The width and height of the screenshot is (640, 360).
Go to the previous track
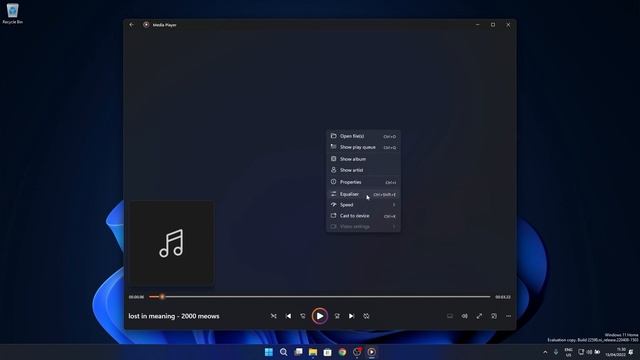pyautogui.click(x=288, y=316)
